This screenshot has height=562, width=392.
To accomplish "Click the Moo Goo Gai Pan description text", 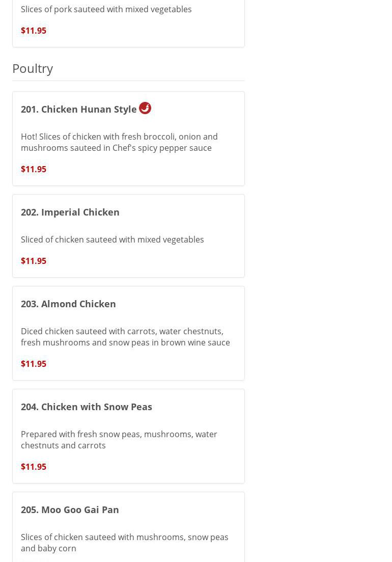I will tap(125, 543).
